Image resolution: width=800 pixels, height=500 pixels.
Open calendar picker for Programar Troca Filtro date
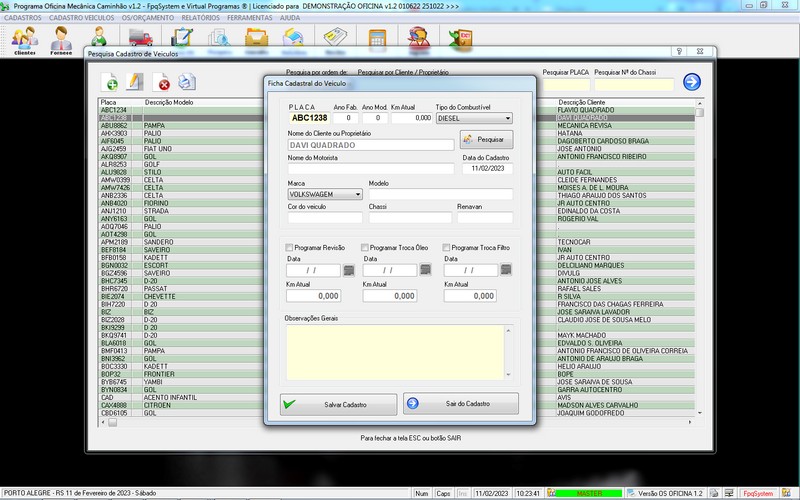click(x=506, y=270)
